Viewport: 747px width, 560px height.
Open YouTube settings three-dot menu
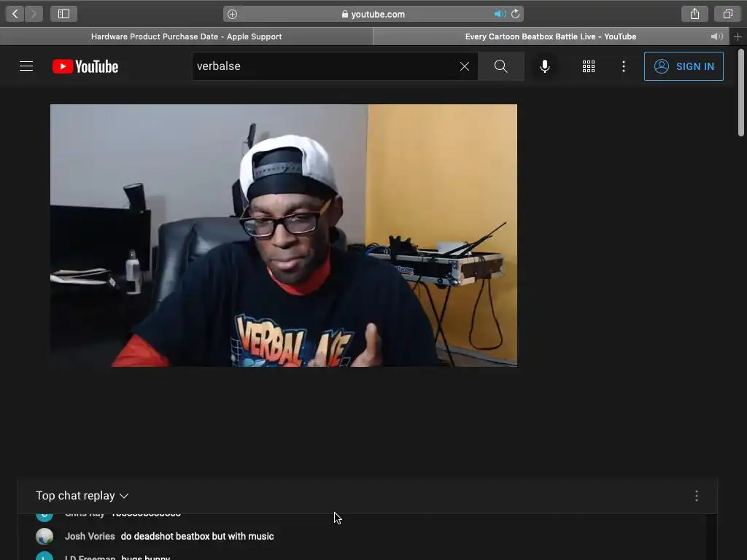pos(624,66)
